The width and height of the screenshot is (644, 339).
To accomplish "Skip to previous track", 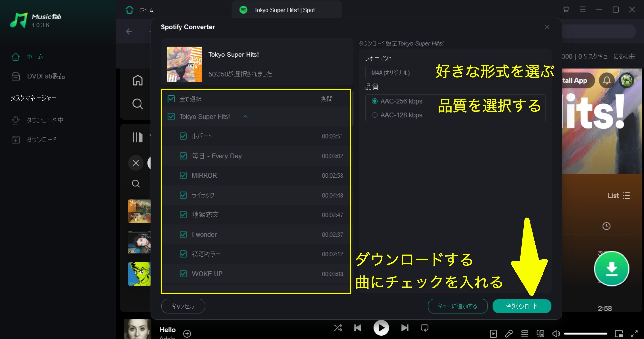I will tap(358, 328).
